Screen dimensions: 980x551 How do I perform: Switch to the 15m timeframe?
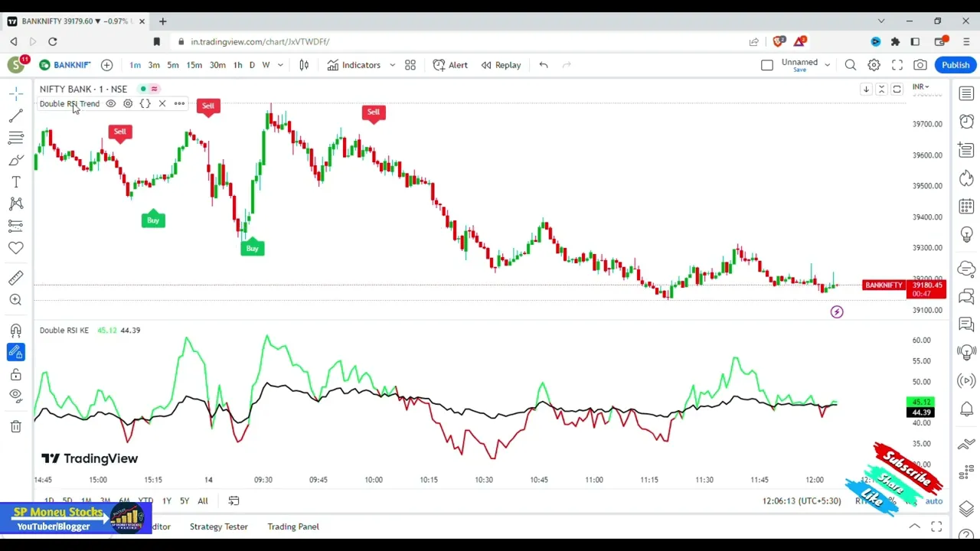(x=194, y=65)
